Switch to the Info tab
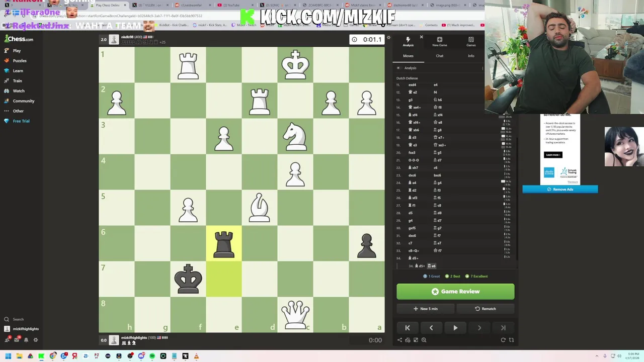Screen dimensions: 644x362 coord(471,56)
